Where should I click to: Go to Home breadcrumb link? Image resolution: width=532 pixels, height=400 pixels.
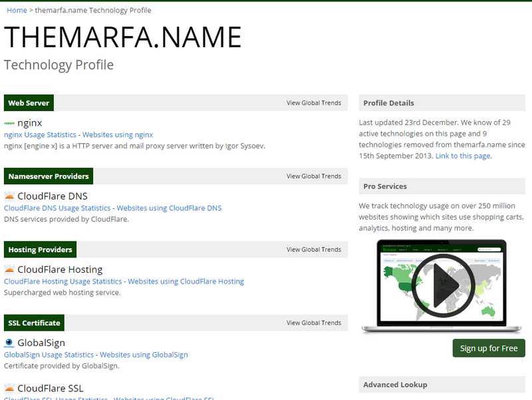[17, 10]
